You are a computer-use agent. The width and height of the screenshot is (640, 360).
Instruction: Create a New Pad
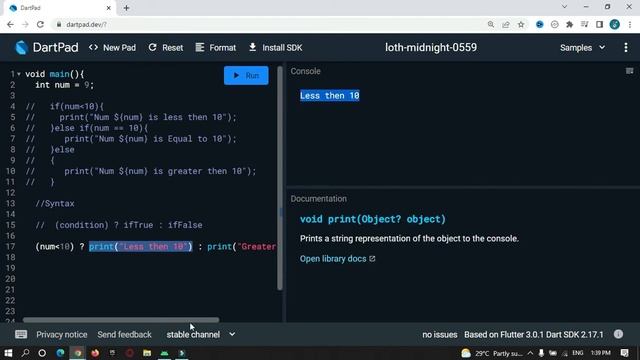pos(113,48)
